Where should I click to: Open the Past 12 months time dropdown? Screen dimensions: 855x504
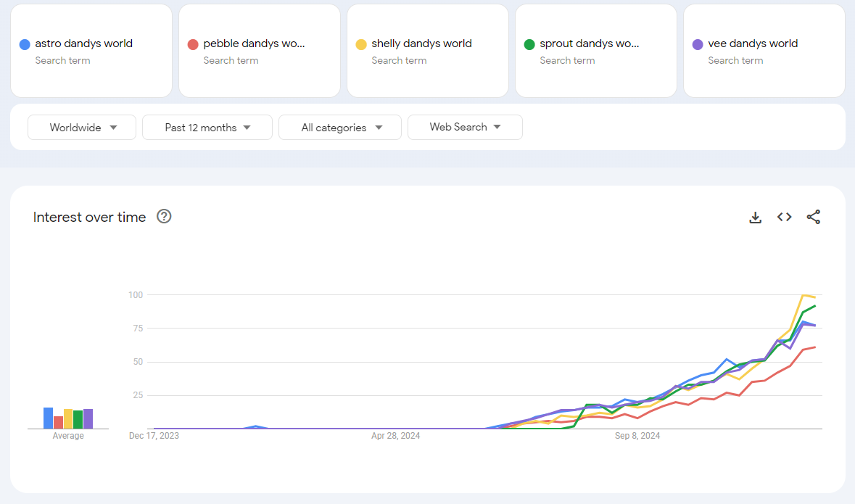click(207, 127)
